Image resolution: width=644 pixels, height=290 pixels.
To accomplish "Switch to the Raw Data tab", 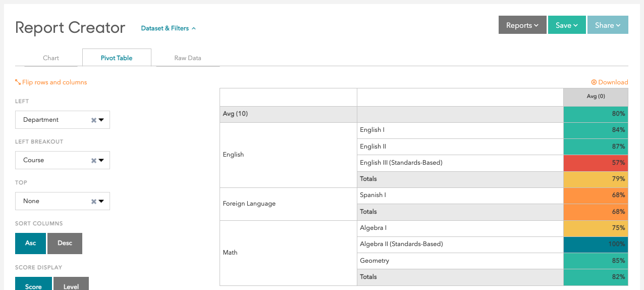I will 188,58.
